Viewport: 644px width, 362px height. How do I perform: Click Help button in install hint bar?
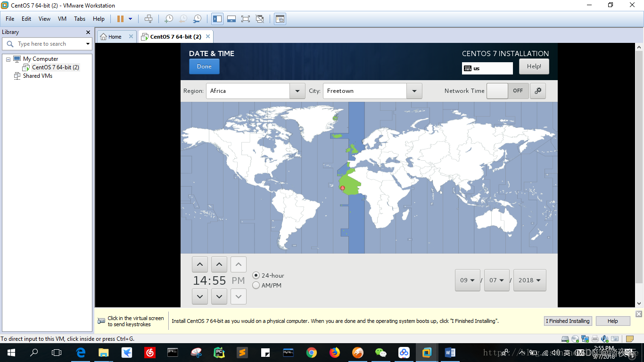(613, 321)
